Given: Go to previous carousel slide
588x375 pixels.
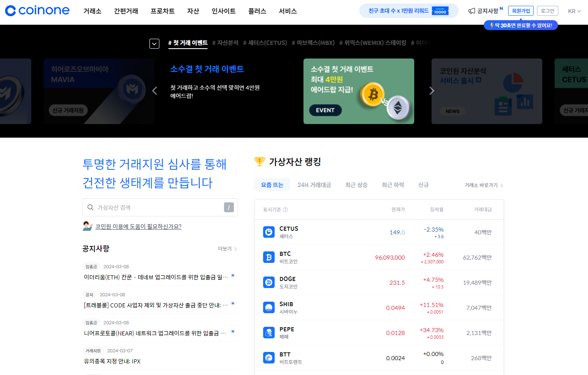Looking at the screenshot, I should pyautogui.click(x=154, y=91).
